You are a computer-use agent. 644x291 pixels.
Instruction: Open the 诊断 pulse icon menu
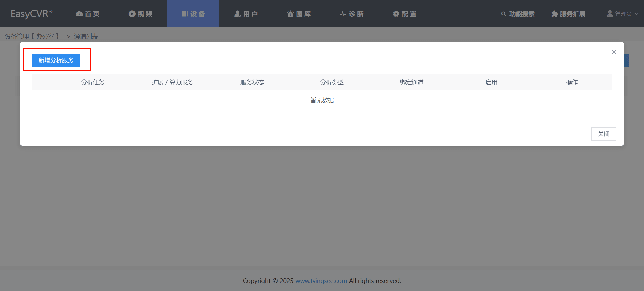(x=352, y=14)
